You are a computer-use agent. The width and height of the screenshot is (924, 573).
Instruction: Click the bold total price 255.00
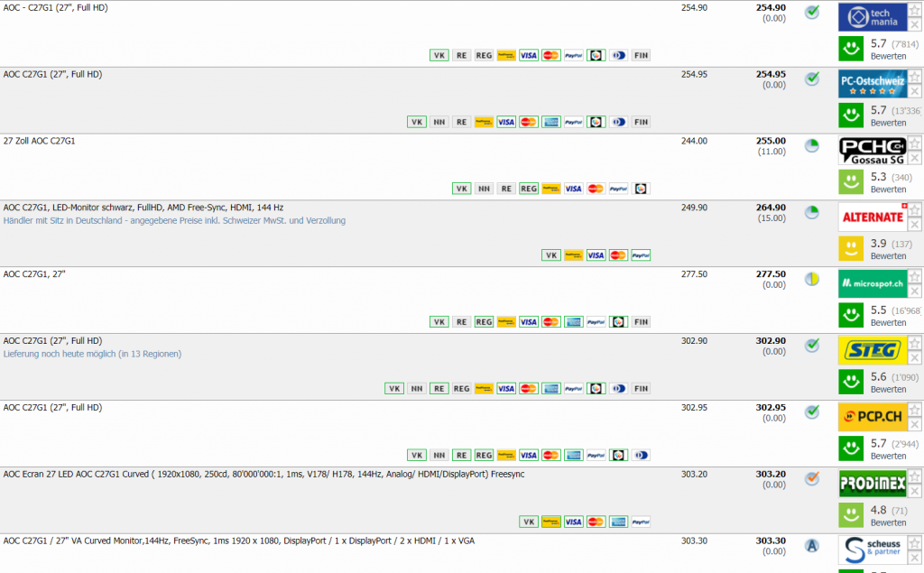pyautogui.click(x=771, y=141)
